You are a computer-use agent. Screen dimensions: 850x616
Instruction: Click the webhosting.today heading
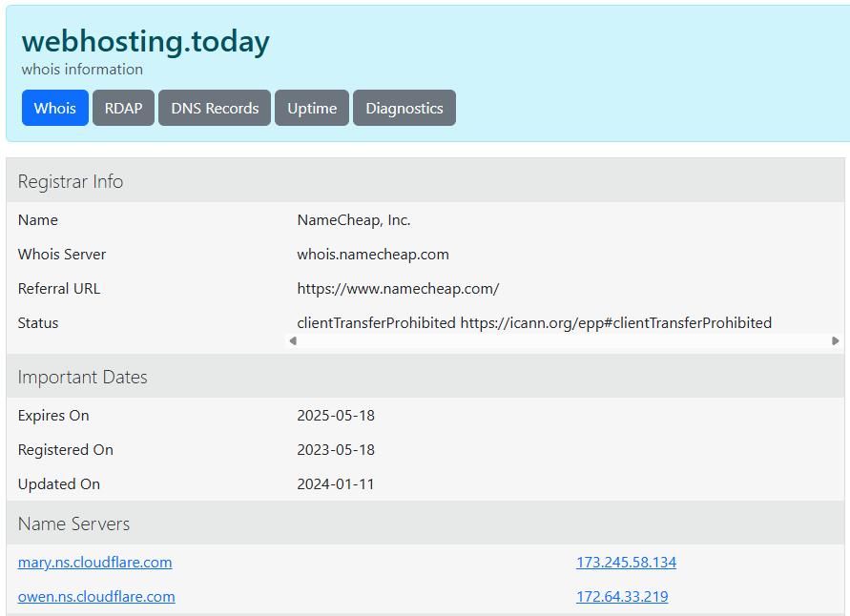click(x=145, y=41)
